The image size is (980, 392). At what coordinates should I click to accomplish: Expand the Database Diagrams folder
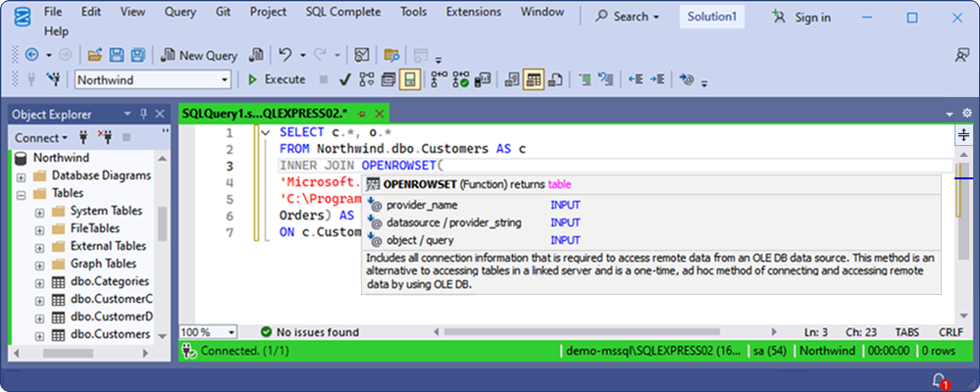tap(22, 176)
